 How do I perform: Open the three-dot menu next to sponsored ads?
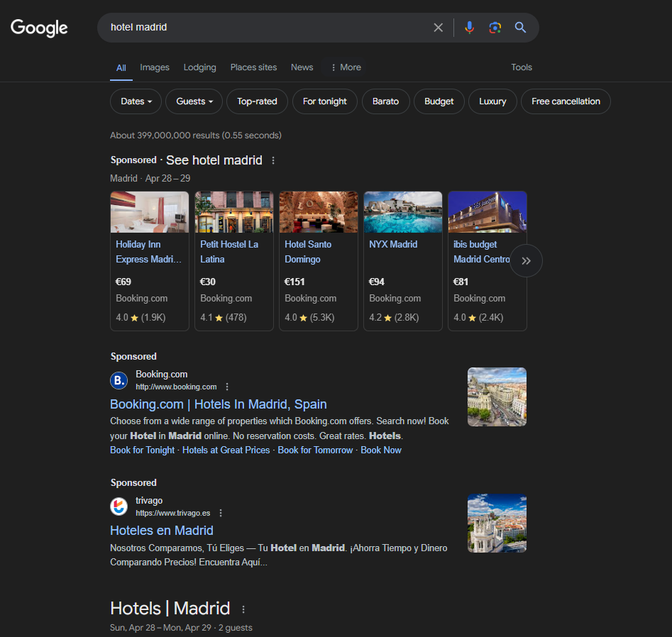pos(273,160)
